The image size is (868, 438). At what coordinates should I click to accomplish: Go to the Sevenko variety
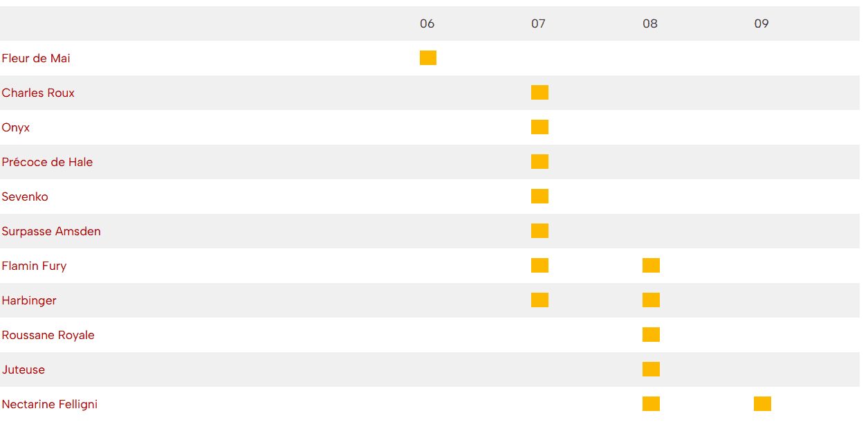[25, 197]
